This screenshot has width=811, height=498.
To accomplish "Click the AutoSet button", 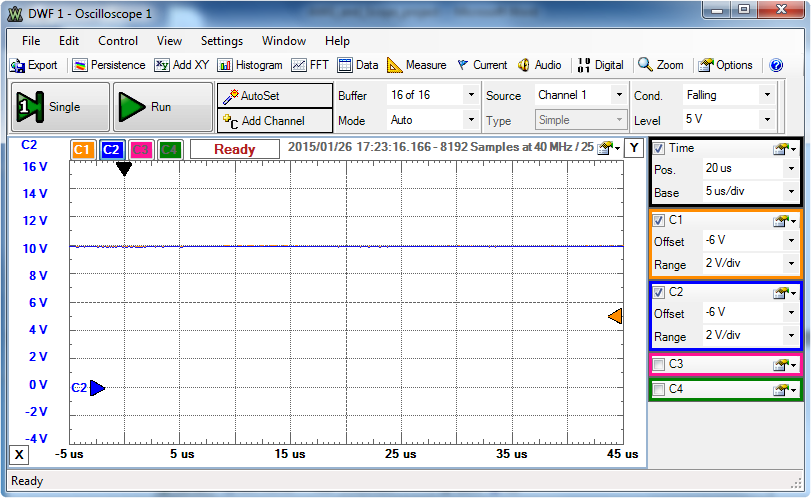I will 275,96.
